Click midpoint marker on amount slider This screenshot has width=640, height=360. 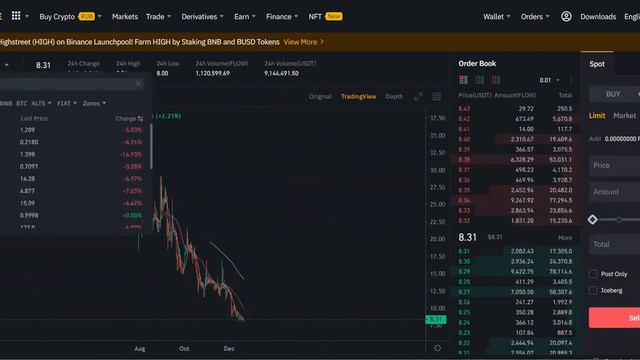(x=619, y=220)
